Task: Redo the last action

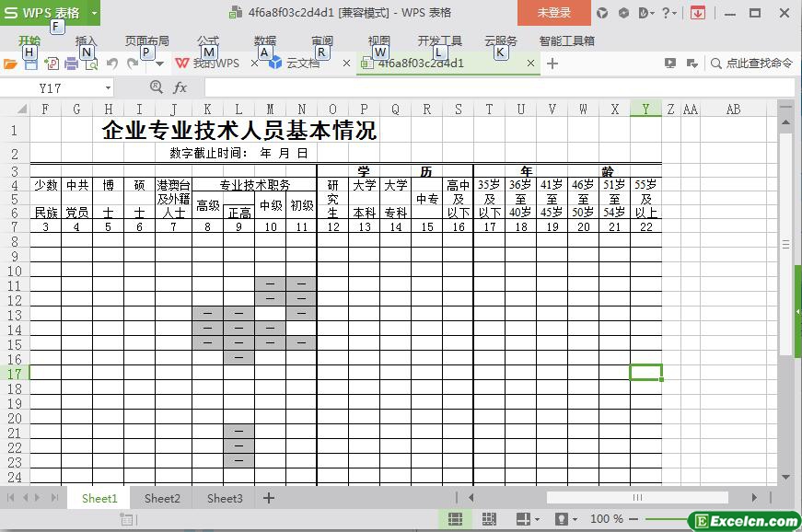Action: 133,64
